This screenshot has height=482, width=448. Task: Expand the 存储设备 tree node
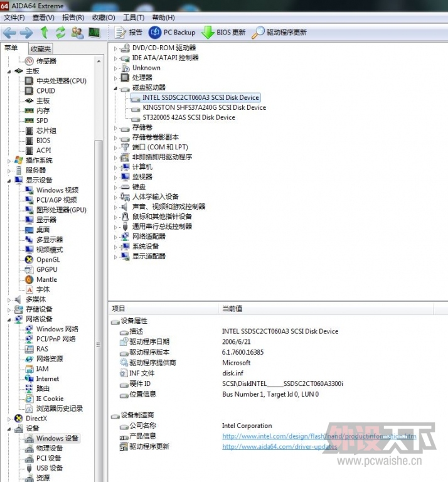(x=9, y=310)
